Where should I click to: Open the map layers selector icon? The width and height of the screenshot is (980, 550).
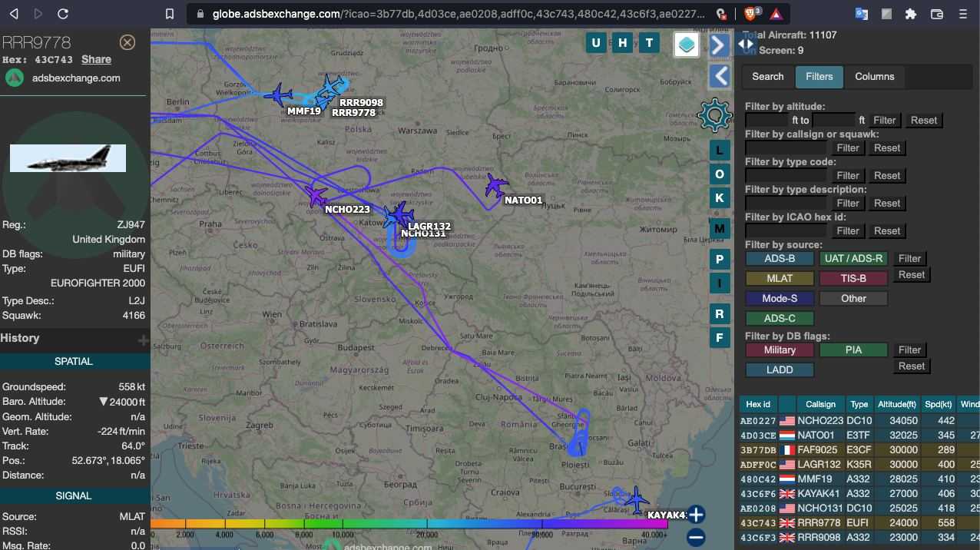[x=687, y=44]
